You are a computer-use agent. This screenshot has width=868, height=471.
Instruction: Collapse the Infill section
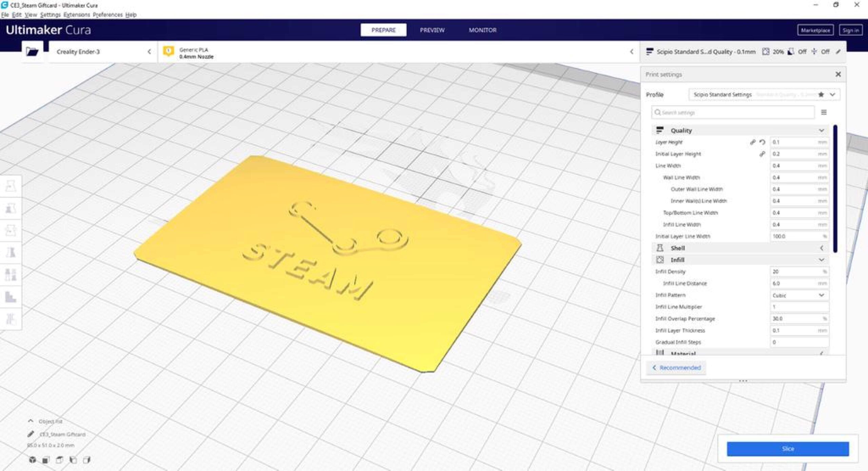pyautogui.click(x=741, y=260)
